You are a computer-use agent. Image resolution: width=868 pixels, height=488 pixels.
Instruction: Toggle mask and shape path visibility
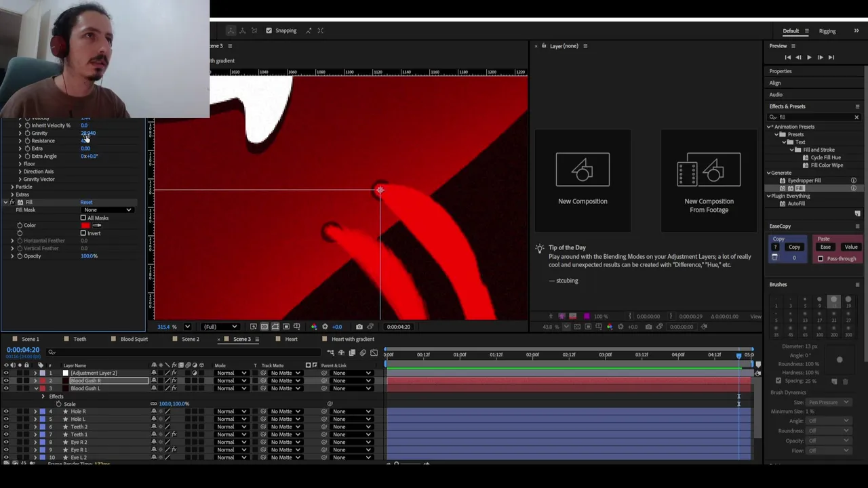[275, 327]
